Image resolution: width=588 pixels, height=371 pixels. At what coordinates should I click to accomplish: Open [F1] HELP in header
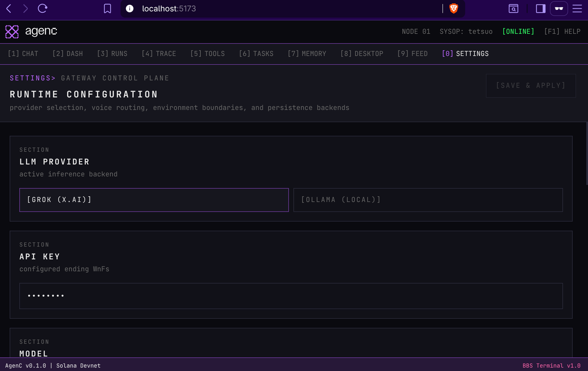click(x=562, y=31)
